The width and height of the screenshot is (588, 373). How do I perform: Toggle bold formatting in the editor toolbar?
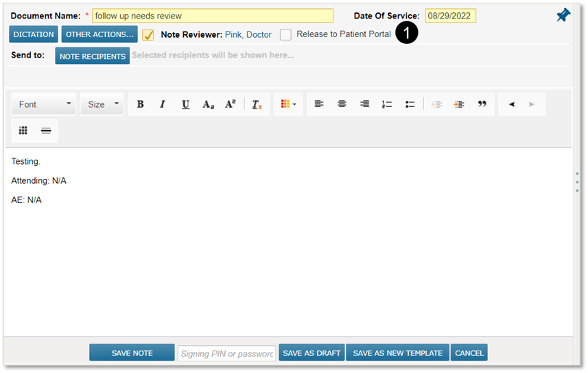click(140, 104)
